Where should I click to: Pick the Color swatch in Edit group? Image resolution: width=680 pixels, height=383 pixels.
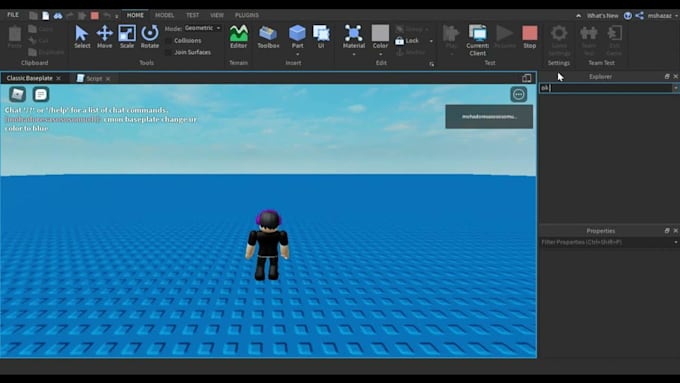click(x=380, y=33)
